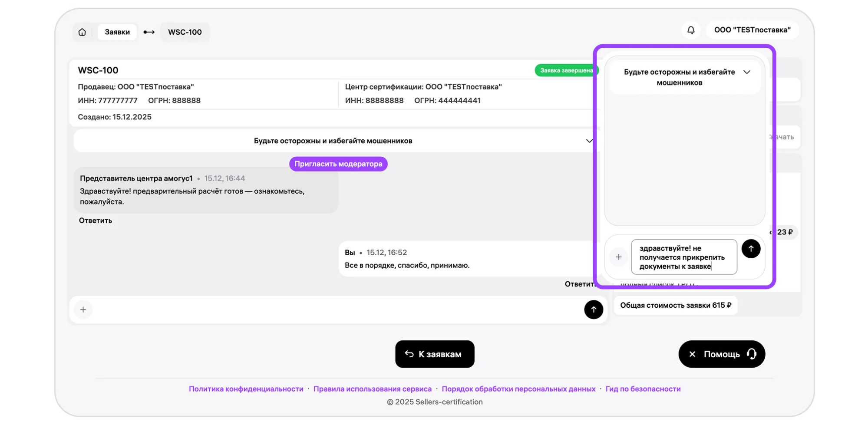Screen dimensions: 868x425
Task: Focus the help chat text field
Action: point(683,257)
